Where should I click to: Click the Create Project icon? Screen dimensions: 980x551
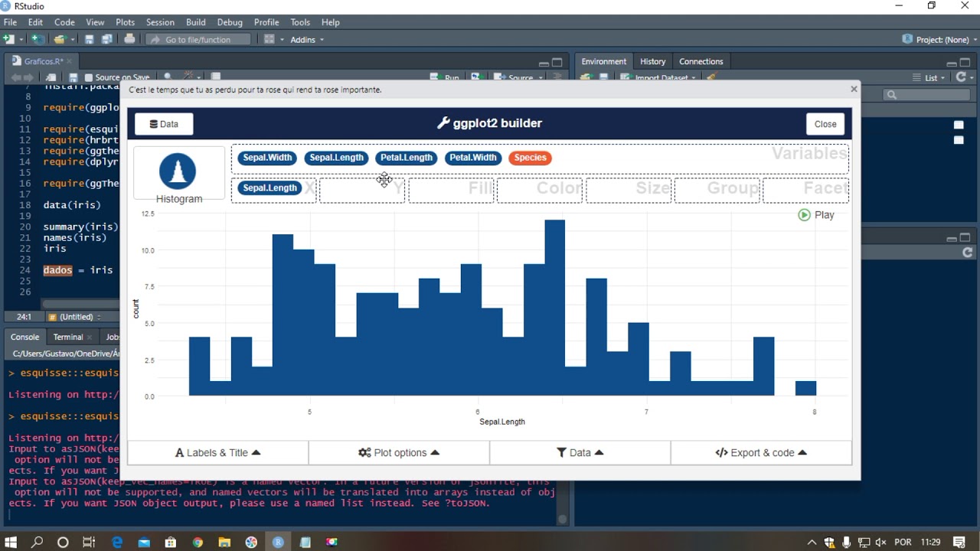[x=37, y=39]
